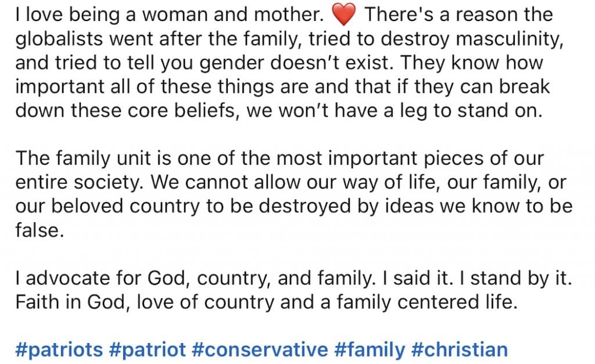Tap the #christian hashtag
Viewport: 595px width, 364px height.
(x=460, y=349)
